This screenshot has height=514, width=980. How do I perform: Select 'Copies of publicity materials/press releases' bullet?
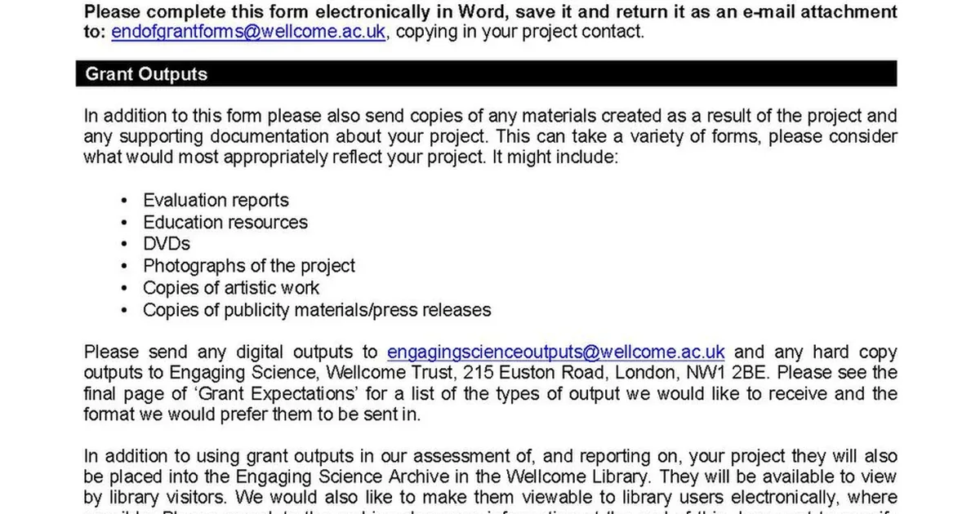317,309
